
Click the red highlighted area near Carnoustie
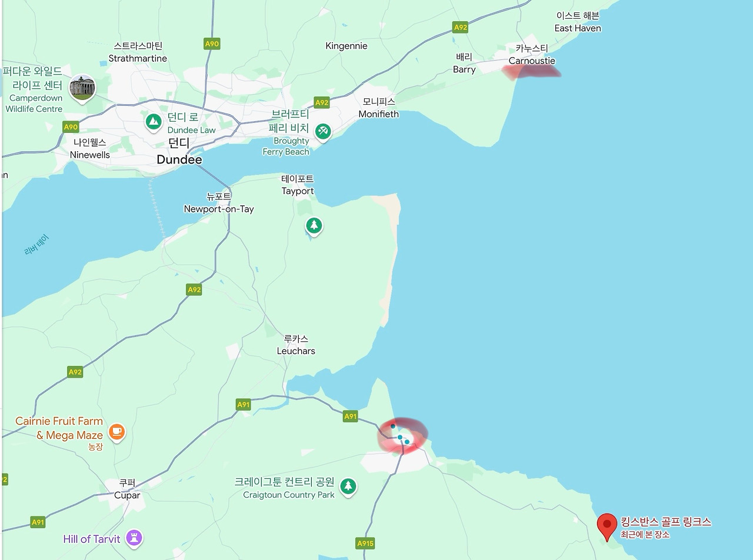[x=531, y=71]
